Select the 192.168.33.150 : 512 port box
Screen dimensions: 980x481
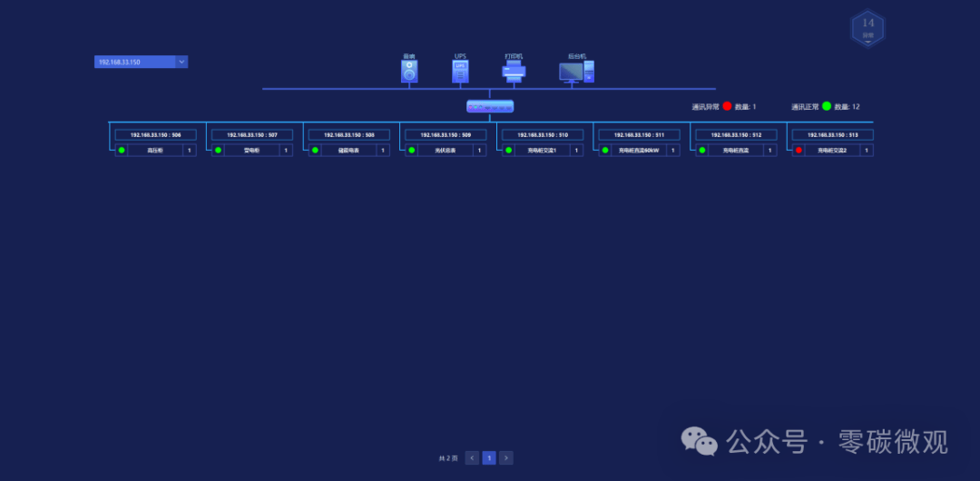pyautogui.click(x=736, y=134)
